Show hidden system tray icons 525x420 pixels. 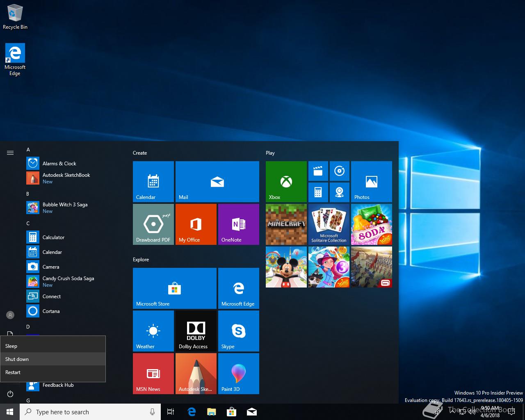coord(452,412)
